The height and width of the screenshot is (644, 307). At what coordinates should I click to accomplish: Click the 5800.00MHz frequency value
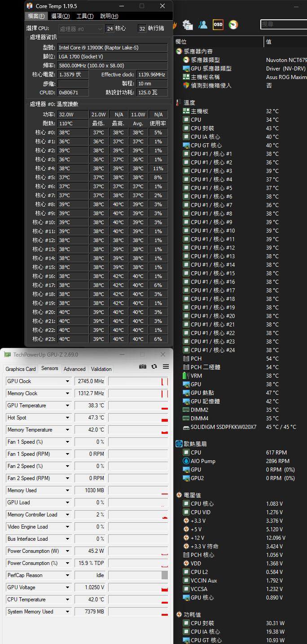(x=112, y=65)
